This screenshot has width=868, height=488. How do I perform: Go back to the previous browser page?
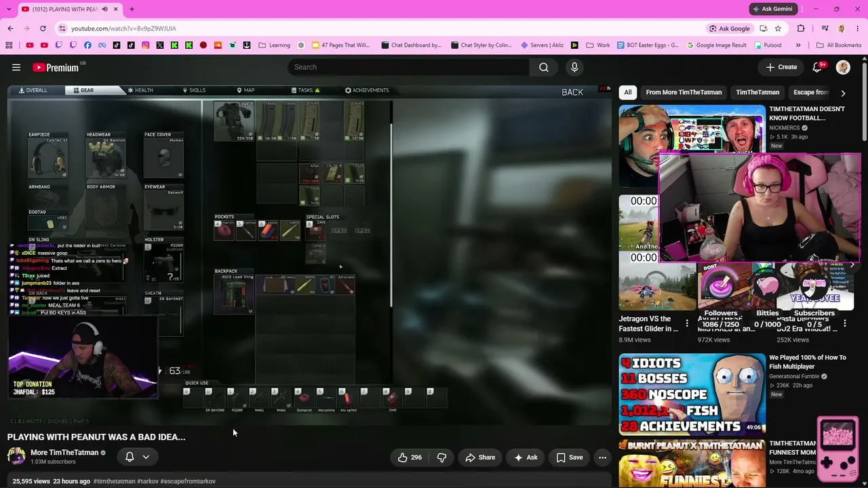tap(10, 28)
